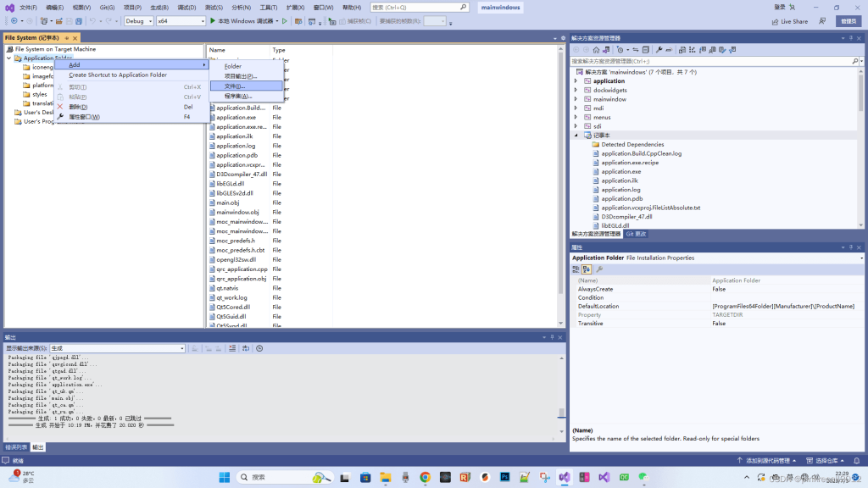Clear all output in the Output window
This screenshot has width=868, height=488.
click(x=231, y=348)
